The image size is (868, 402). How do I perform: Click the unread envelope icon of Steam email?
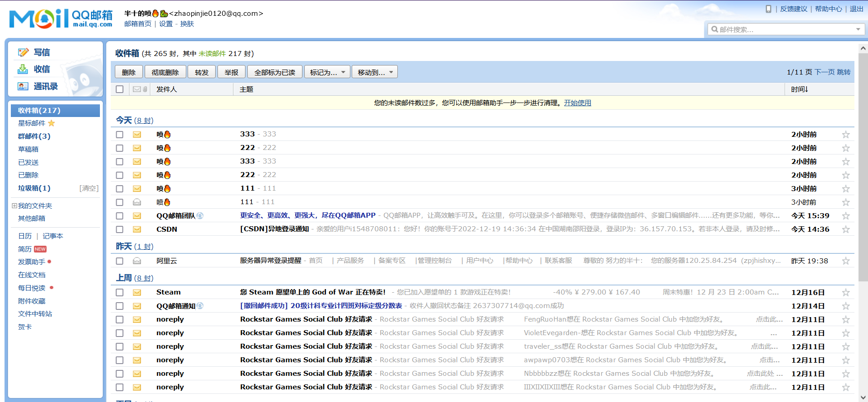[x=137, y=293]
